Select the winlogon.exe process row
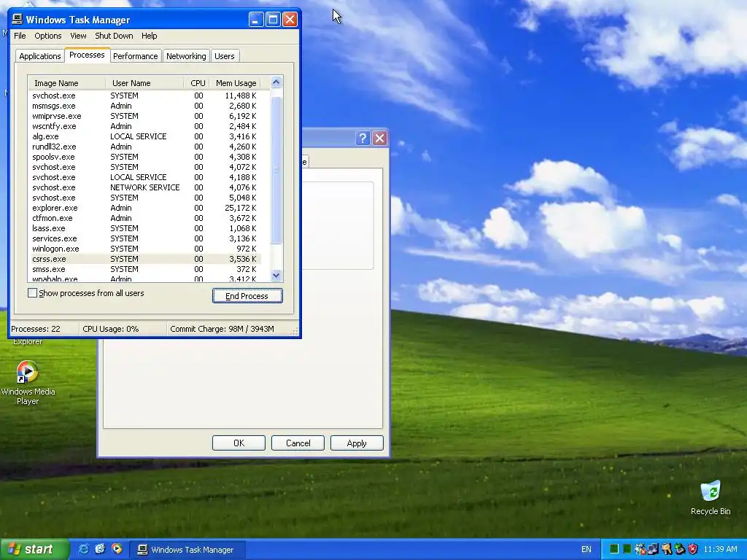This screenshot has height=560, width=747. 145,249
